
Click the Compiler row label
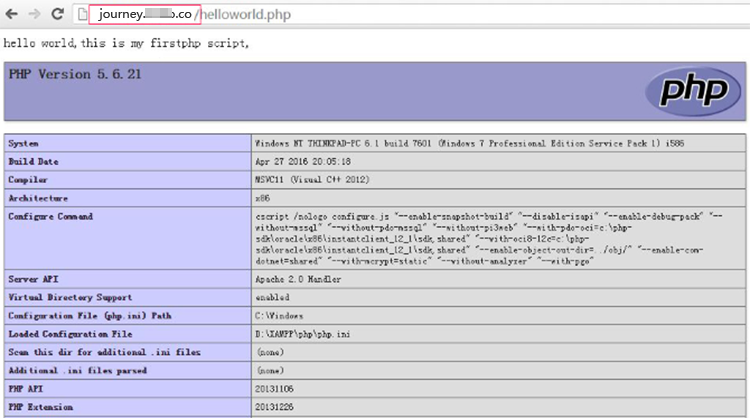click(x=30, y=180)
